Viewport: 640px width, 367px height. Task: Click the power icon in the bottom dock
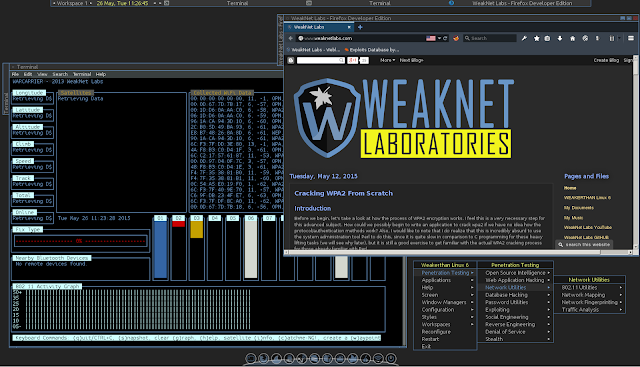coord(391,358)
